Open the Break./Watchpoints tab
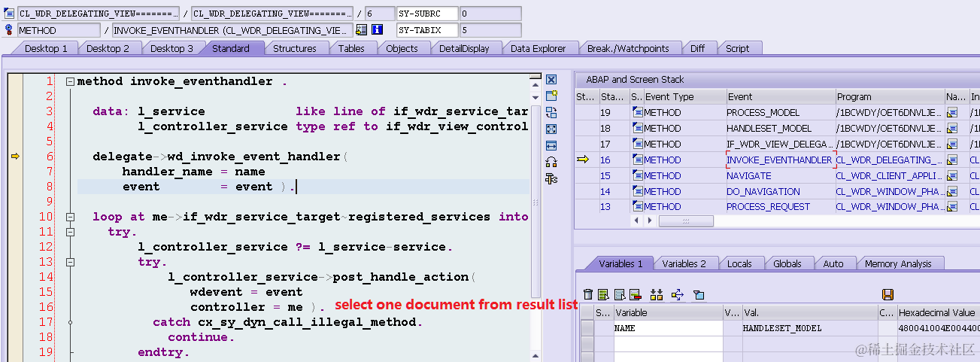This screenshot has height=362, width=980. 628,48
